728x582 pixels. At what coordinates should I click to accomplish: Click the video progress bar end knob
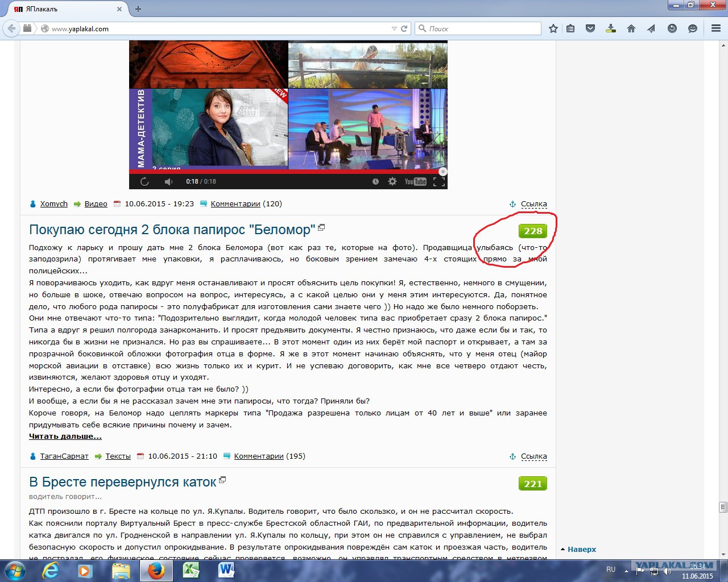click(x=443, y=171)
